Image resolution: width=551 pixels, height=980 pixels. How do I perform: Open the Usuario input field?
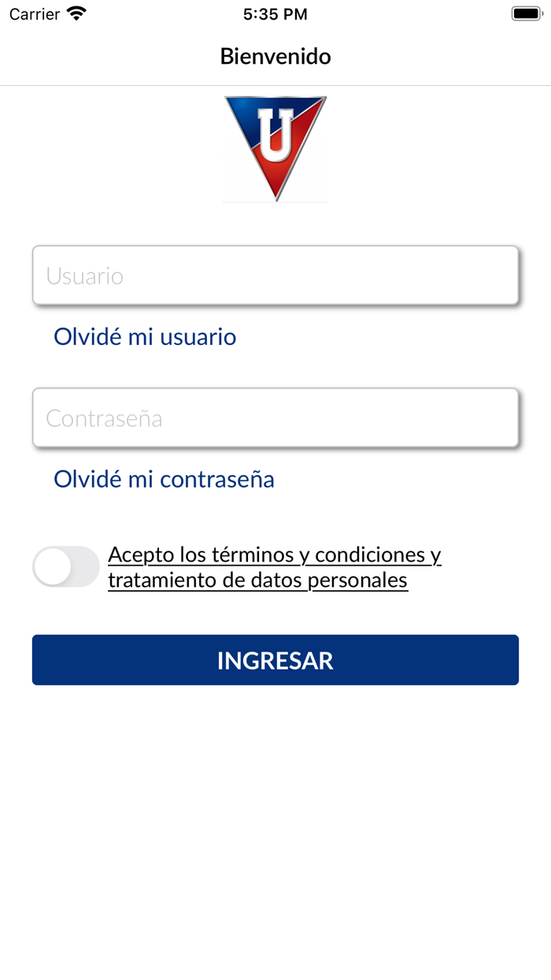tap(275, 275)
